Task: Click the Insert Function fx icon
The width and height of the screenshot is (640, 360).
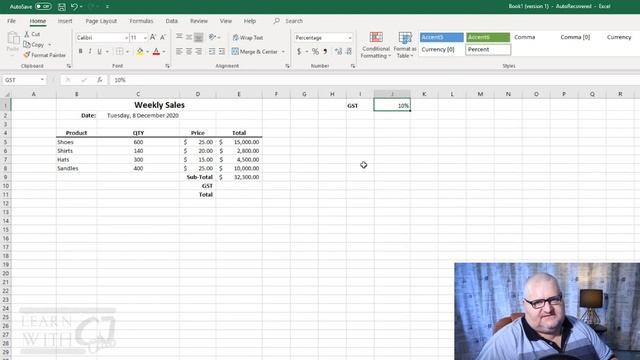Action: click(x=100, y=80)
